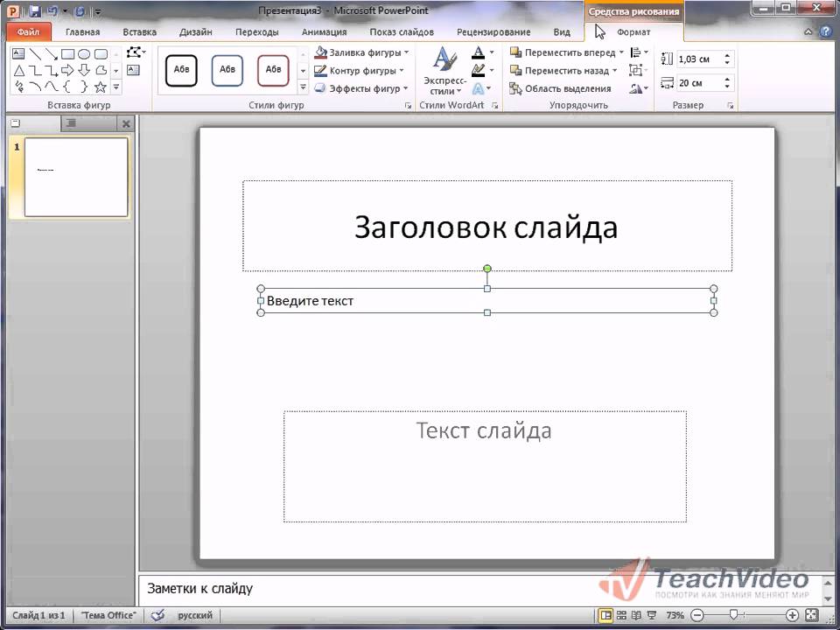Pick the Down Arrow block shape
Screen dimensions: 840x630
tap(84, 70)
